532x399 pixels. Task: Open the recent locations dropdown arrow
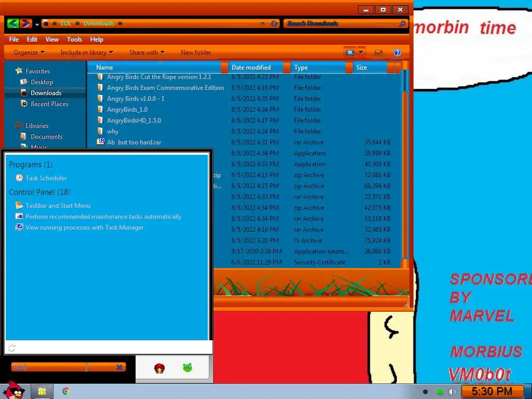point(37,24)
